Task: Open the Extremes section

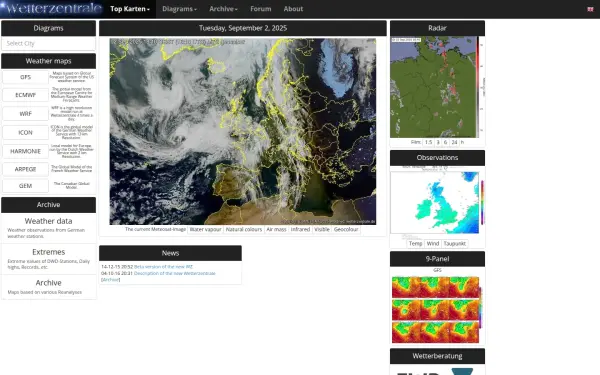Action: 49,252
